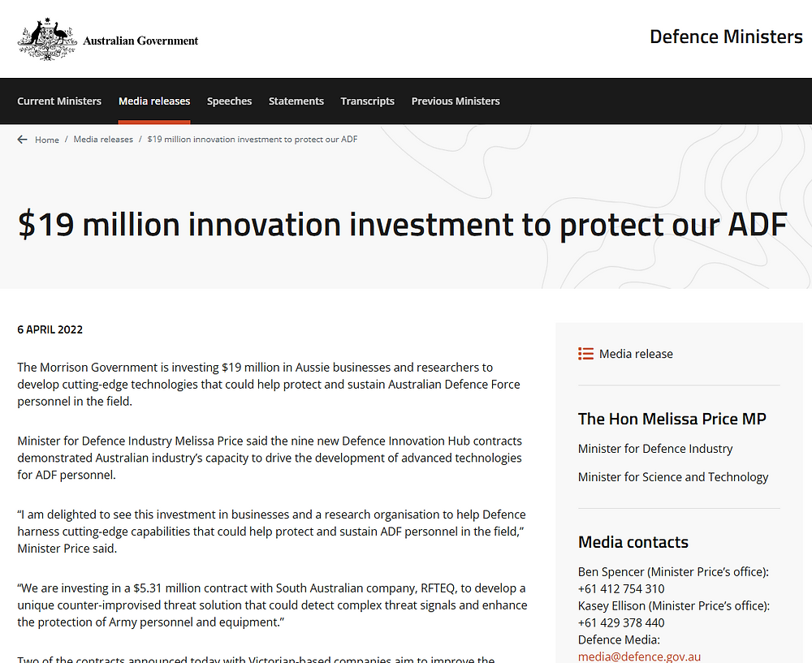The height and width of the screenshot is (663, 812).
Task: Click the Media contacts heading
Action: 633,542
